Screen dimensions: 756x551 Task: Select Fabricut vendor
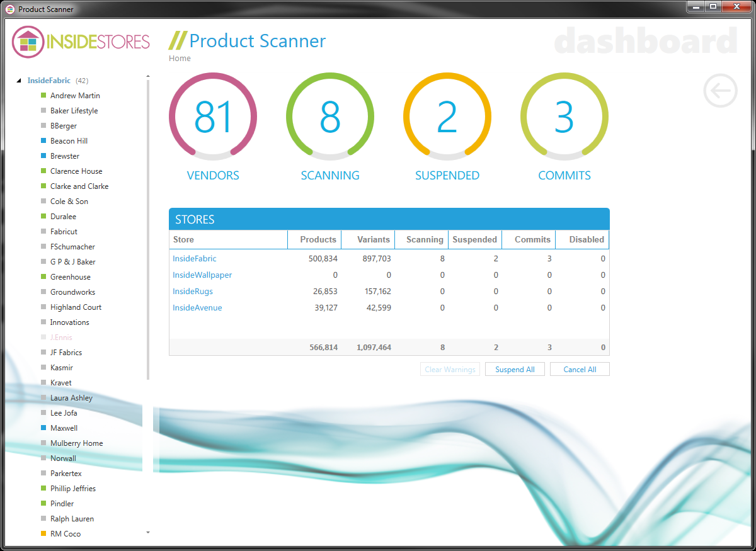coord(64,232)
